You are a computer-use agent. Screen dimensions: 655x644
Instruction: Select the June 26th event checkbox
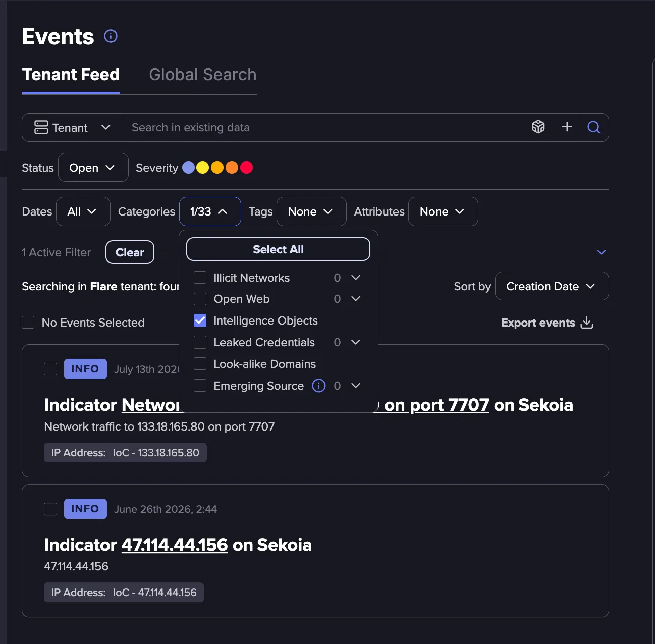[50, 509]
